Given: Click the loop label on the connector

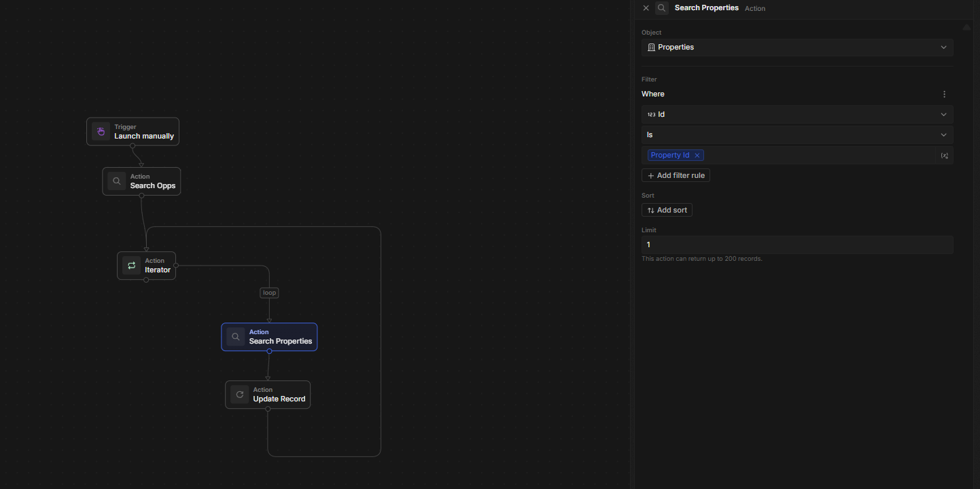Looking at the screenshot, I should 270,293.
